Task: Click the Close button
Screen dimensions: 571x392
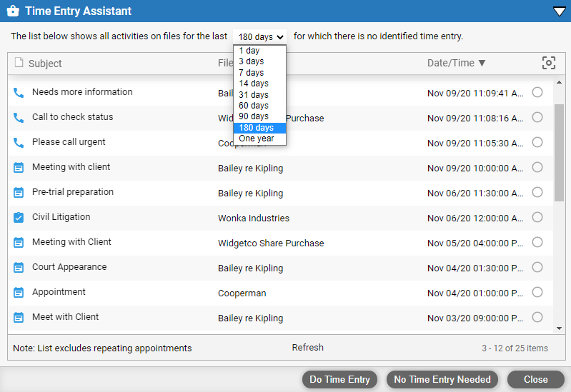Action: click(x=536, y=380)
